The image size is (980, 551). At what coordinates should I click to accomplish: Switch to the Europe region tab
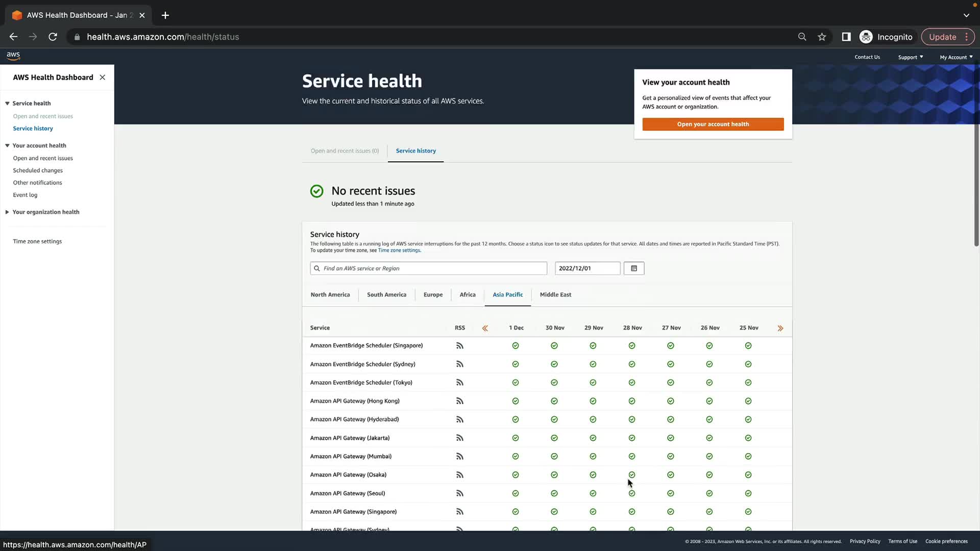point(433,295)
